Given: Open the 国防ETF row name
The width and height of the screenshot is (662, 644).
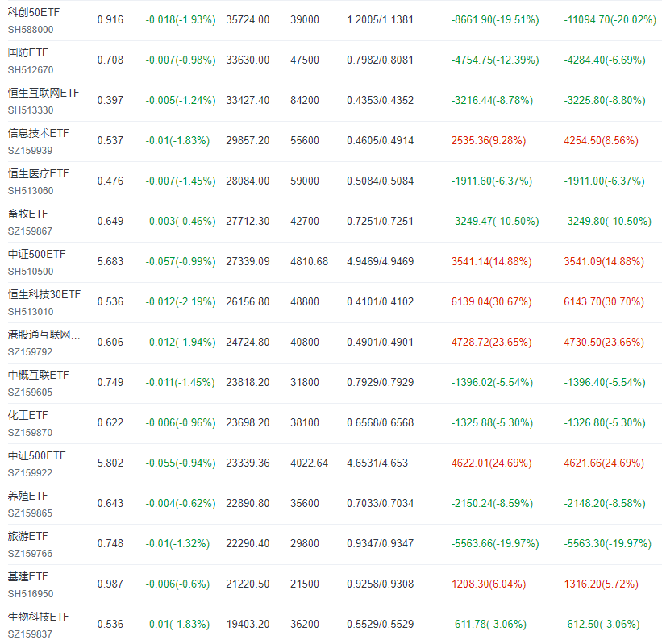Looking at the screenshot, I should click(28, 52).
